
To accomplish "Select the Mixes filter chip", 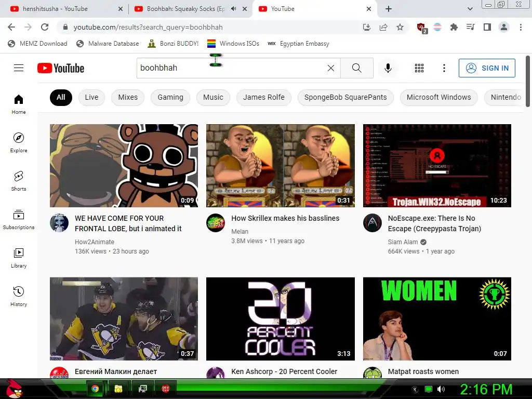I will point(128,97).
